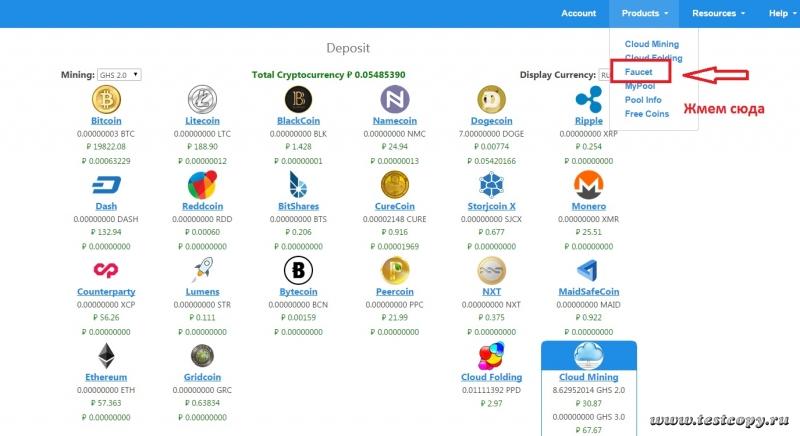Click the Ripple logo icon
Viewport: 800px width, 436px height.
588,99
